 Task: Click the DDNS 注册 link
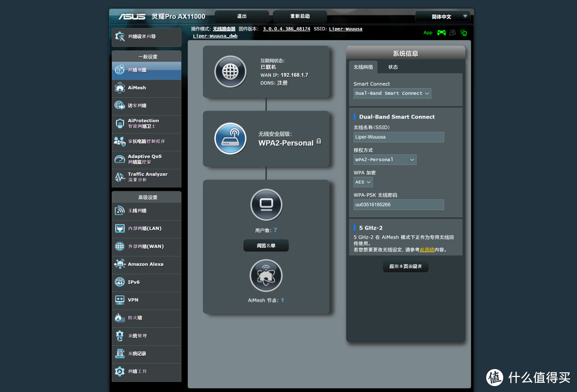[283, 83]
